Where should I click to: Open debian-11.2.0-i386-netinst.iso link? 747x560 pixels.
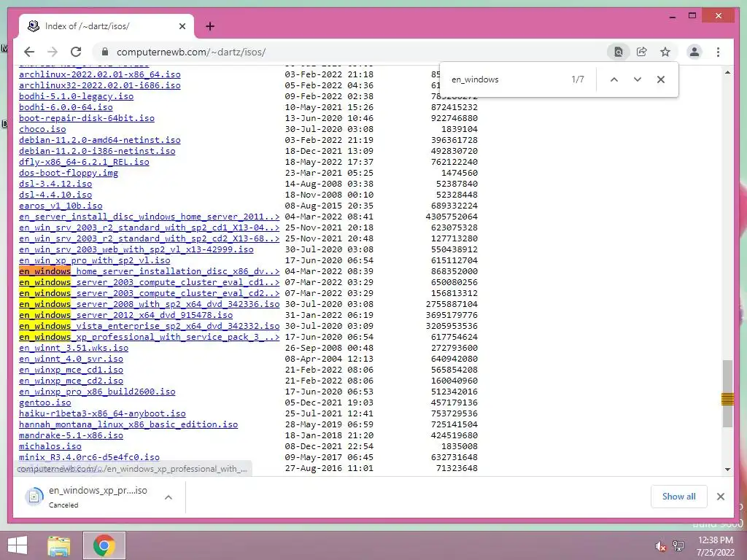(x=97, y=151)
